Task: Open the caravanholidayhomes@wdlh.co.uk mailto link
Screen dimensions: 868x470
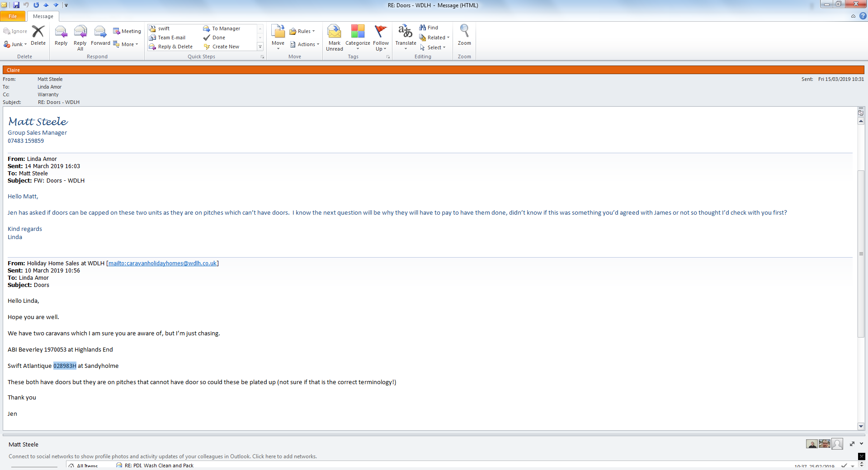Action: [x=163, y=263]
